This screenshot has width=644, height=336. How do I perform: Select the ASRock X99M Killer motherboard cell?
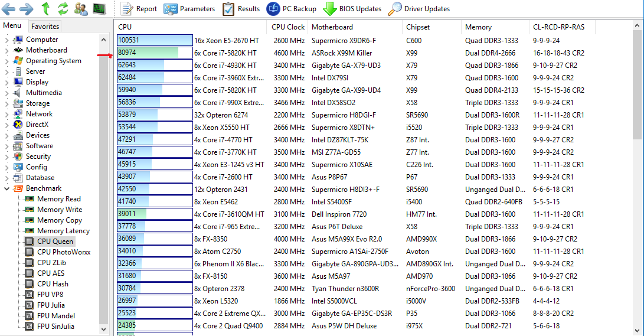tap(342, 53)
